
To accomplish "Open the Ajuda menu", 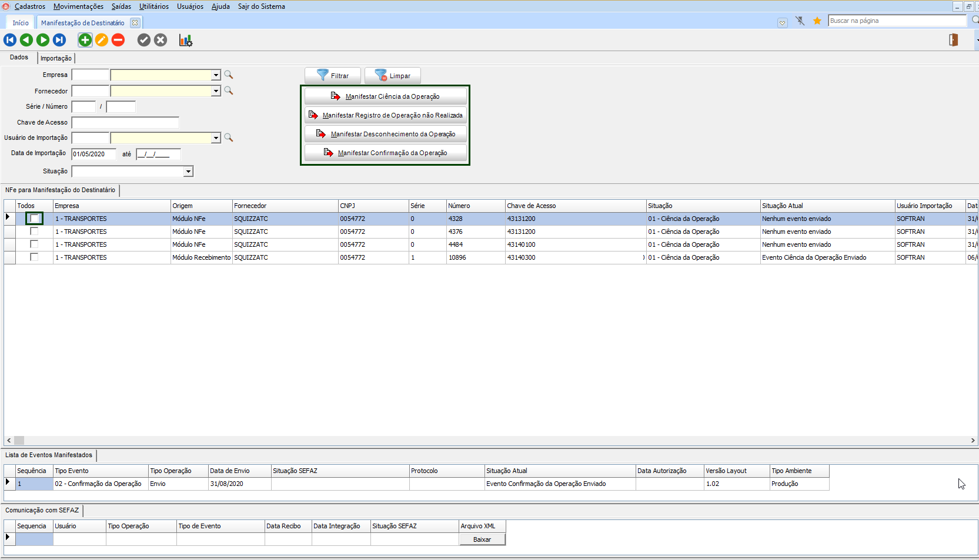I will tap(220, 6).
